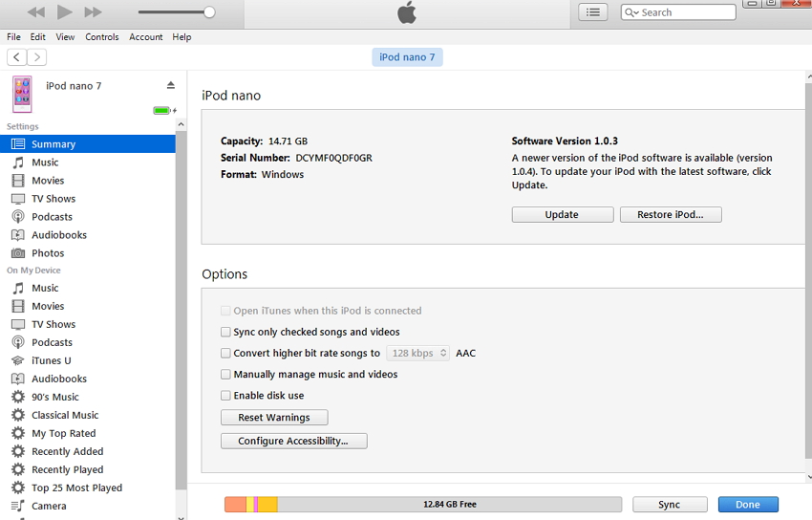
Task: Open the list view icon
Action: [x=592, y=12]
